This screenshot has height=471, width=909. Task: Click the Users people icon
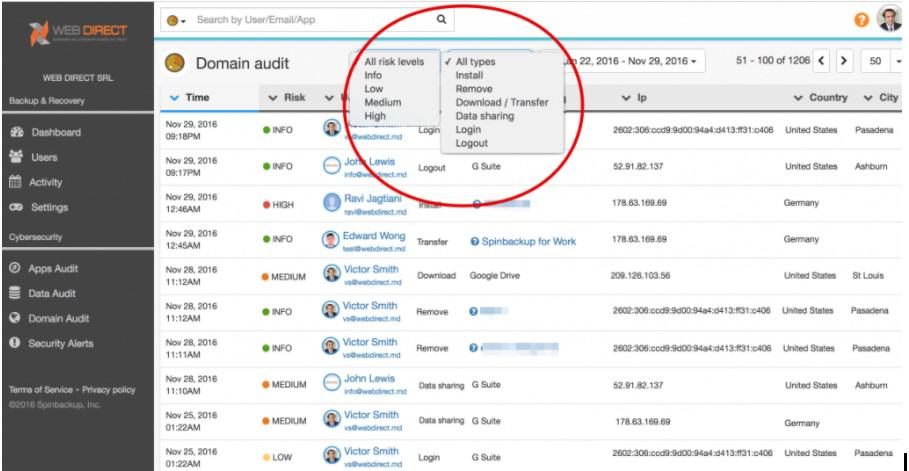[16, 157]
